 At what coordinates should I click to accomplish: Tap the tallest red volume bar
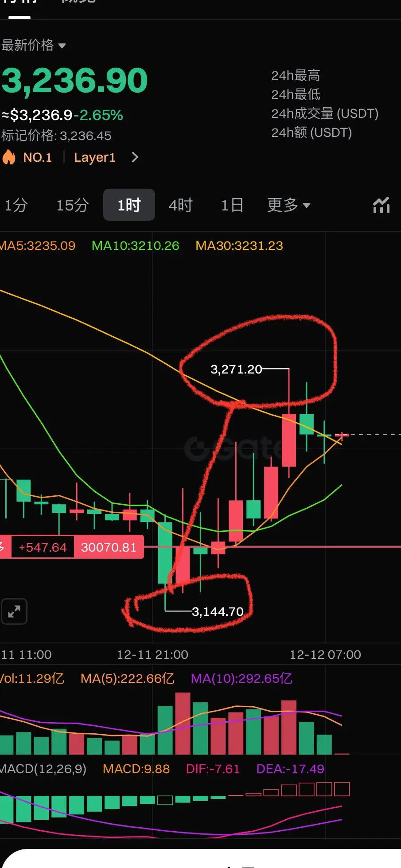pyautogui.click(x=183, y=724)
